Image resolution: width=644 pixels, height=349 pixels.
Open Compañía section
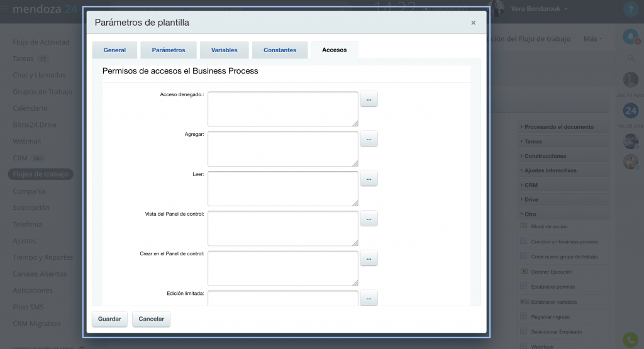click(29, 191)
